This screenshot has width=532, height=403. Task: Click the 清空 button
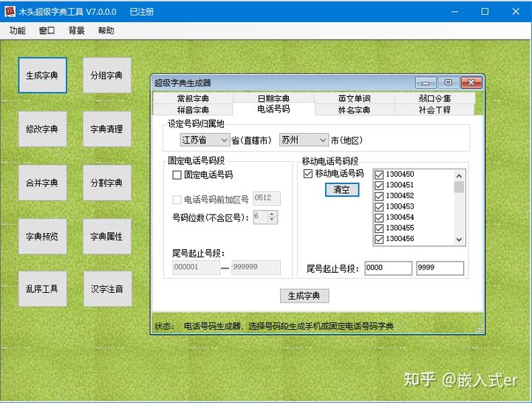coord(342,189)
